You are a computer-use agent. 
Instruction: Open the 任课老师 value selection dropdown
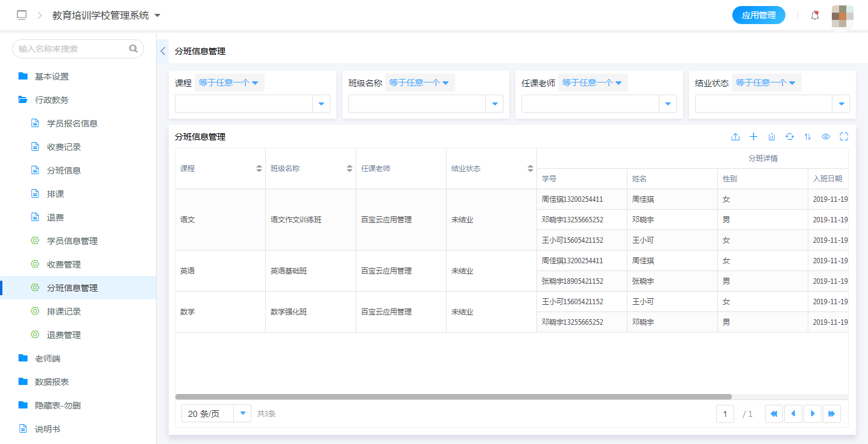(x=667, y=103)
